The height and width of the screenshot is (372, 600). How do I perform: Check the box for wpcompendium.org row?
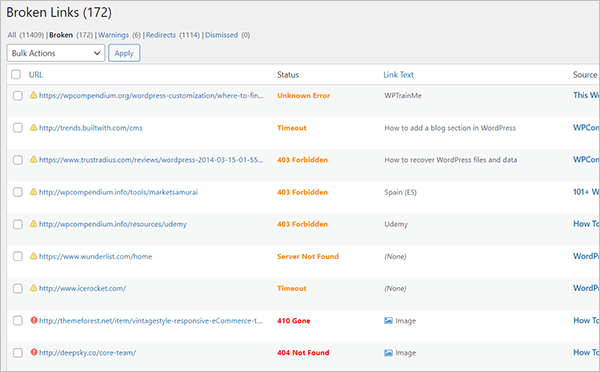point(18,96)
